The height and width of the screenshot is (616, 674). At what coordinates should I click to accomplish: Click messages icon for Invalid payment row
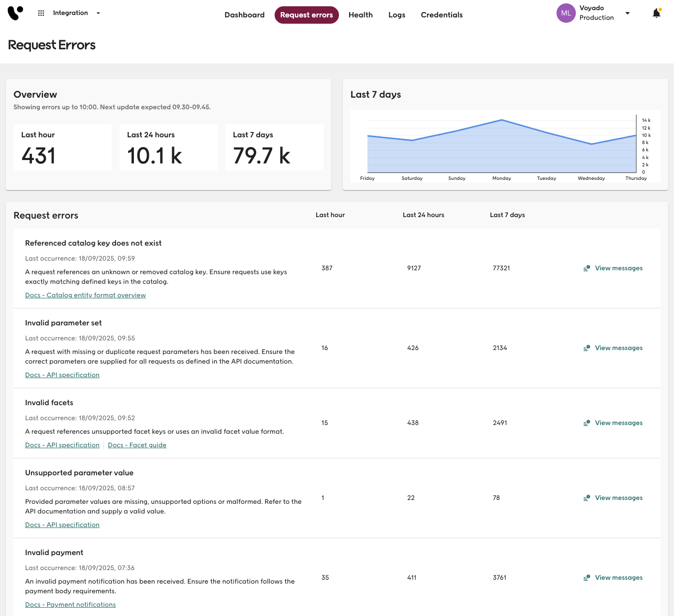click(586, 578)
